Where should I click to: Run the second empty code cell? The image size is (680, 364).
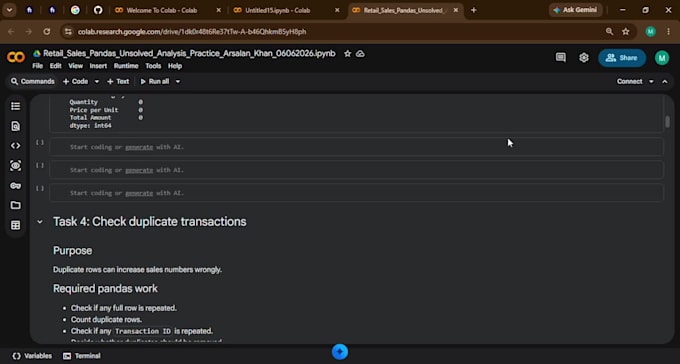click(x=40, y=165)
